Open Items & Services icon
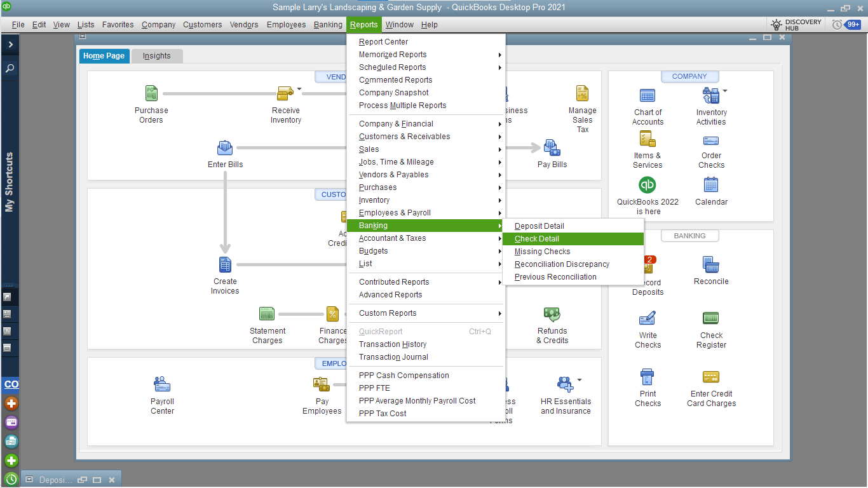 648,139
